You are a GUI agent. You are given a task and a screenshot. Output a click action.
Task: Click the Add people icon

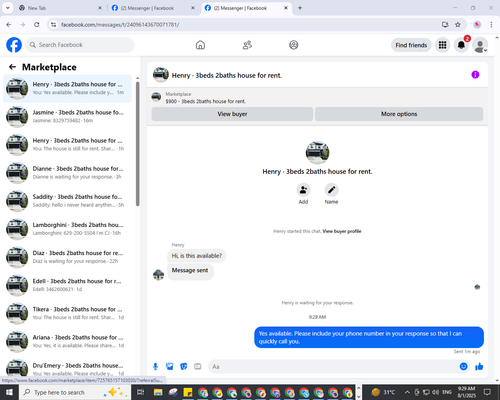pos(303,190)
